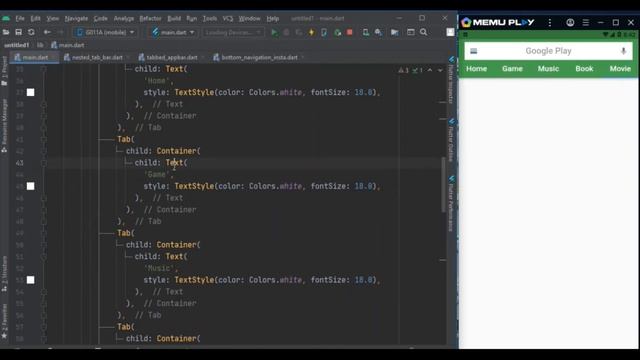Screen dimensions: 640x360
Task: Click MEmu Play account icon
Action: 570,23
